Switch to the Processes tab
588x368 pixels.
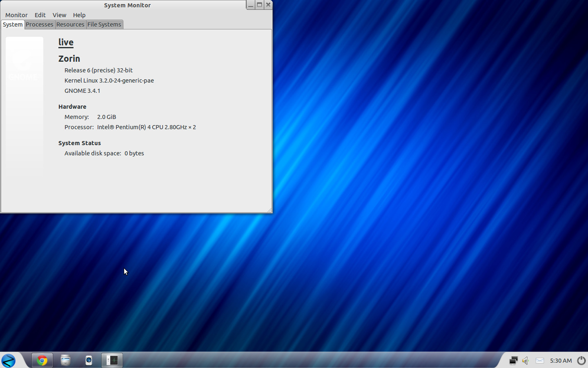(40, 25)
